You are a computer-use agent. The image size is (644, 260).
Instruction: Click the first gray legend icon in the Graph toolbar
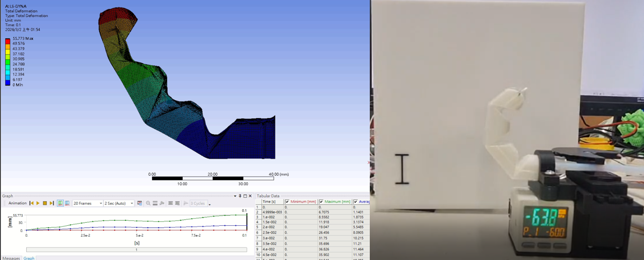[171, 203]
